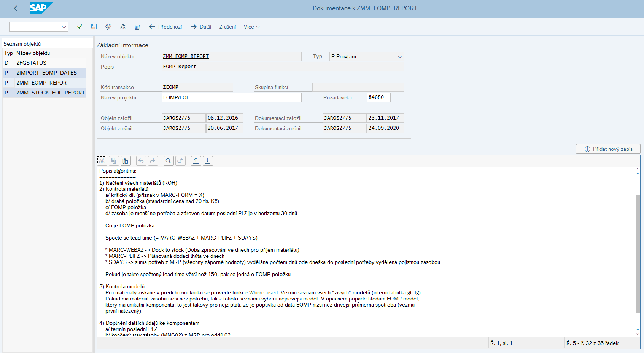Go to Předchozí (previous) entry
Viewport: 644px width, 353px height.
[165, 27]
